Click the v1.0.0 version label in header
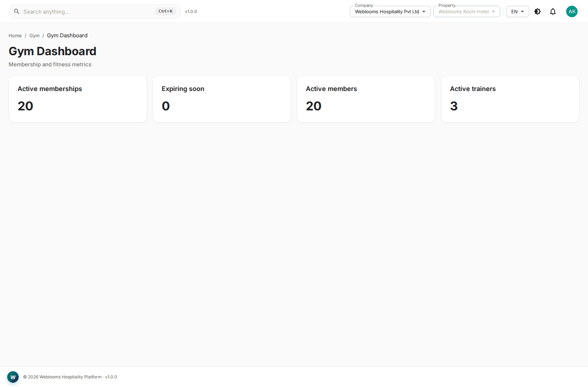The height and width of the screenshot is (387, 588). click(x=191, y=11)
